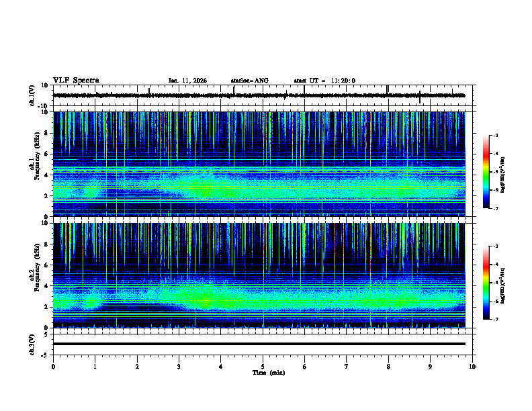Click the ch.1 spectrogram color bar

(486, 172)
